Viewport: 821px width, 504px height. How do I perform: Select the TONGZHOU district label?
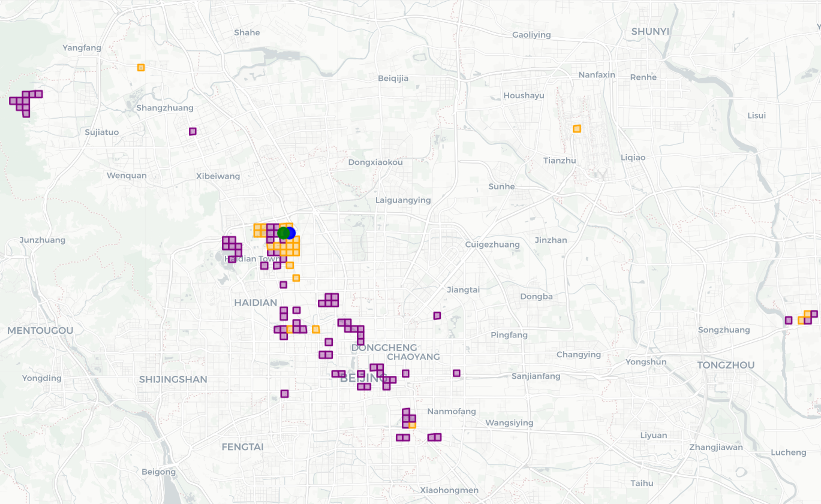pos(726,365)
